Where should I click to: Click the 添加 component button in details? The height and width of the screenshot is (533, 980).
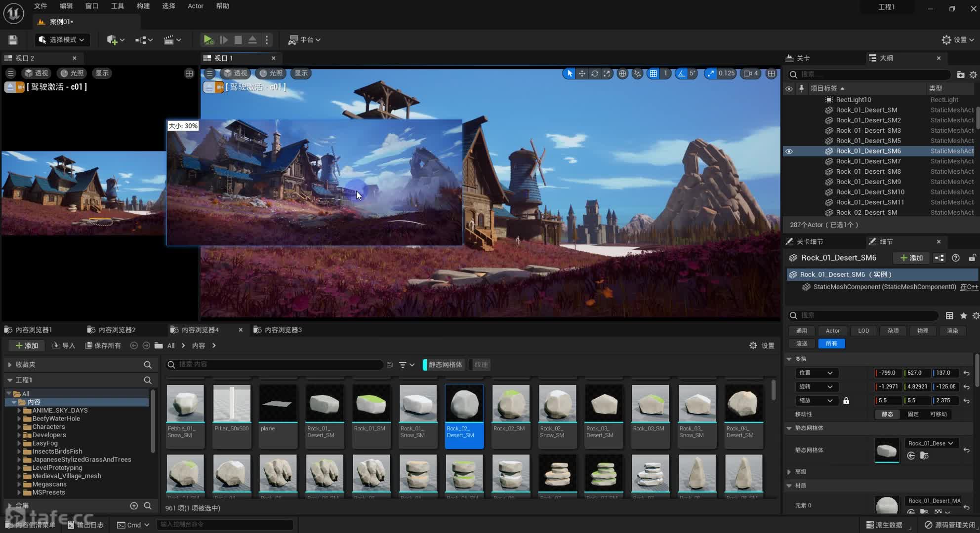911,258
